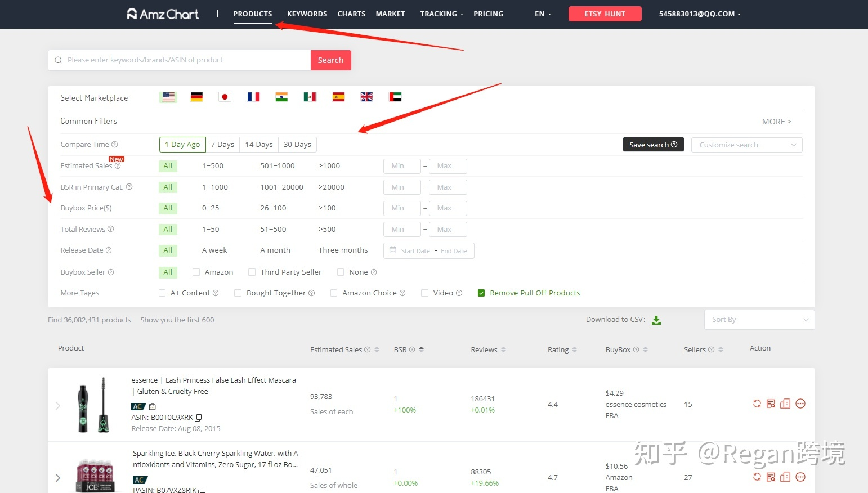Select the Japan marketplace flag
Image resolution: width=868 pixels, height=493 pixels.
225,97
